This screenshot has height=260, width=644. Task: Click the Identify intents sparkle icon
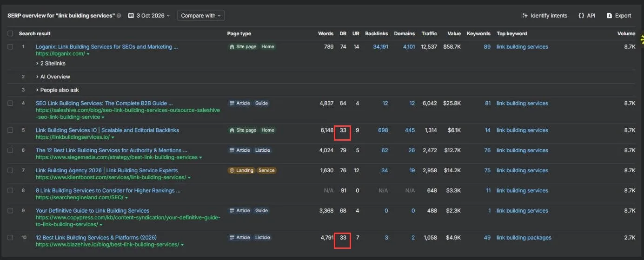[525, 16]
